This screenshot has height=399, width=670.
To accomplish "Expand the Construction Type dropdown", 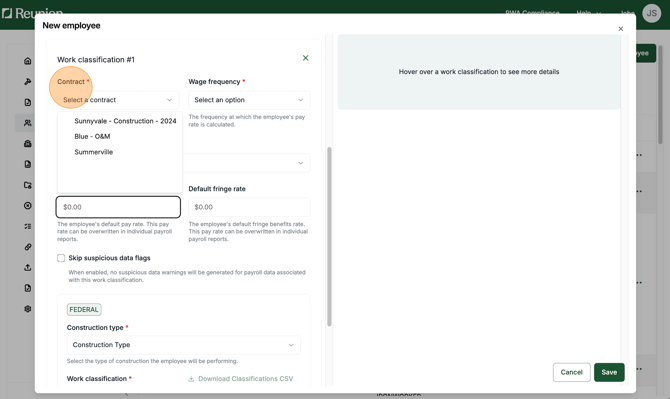I will tap(184, 345).
